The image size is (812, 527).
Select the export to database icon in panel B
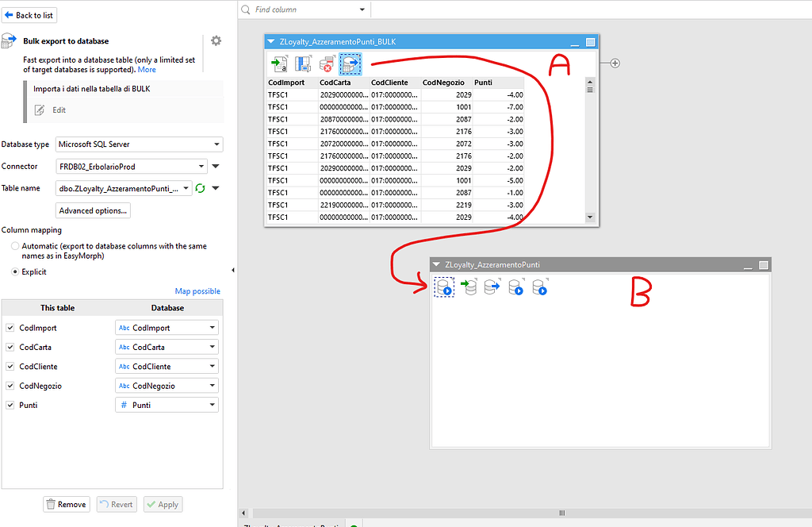click(x=491, y=287)
